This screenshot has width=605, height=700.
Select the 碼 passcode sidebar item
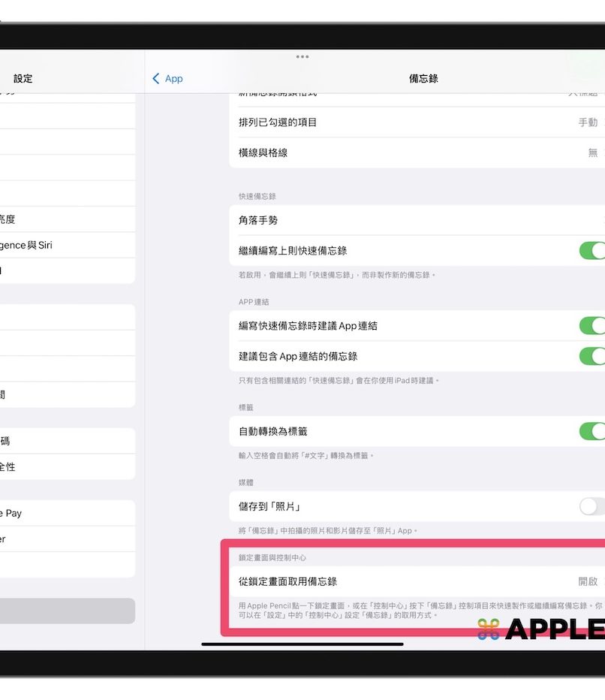tap(68, 441)
